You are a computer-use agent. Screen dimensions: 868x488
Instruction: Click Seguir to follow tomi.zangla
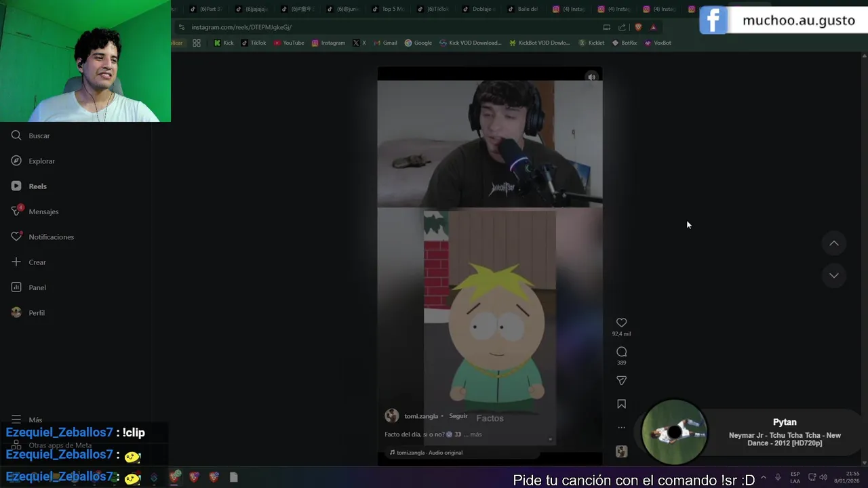pyautogui.click(x=458, y=416)
